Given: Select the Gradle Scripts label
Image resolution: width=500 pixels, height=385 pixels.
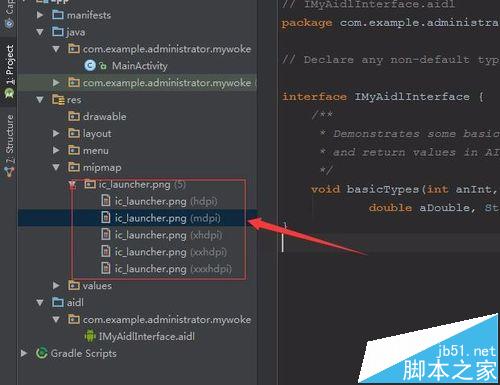Looking at the screenshot, I should (x=84, y=353).
